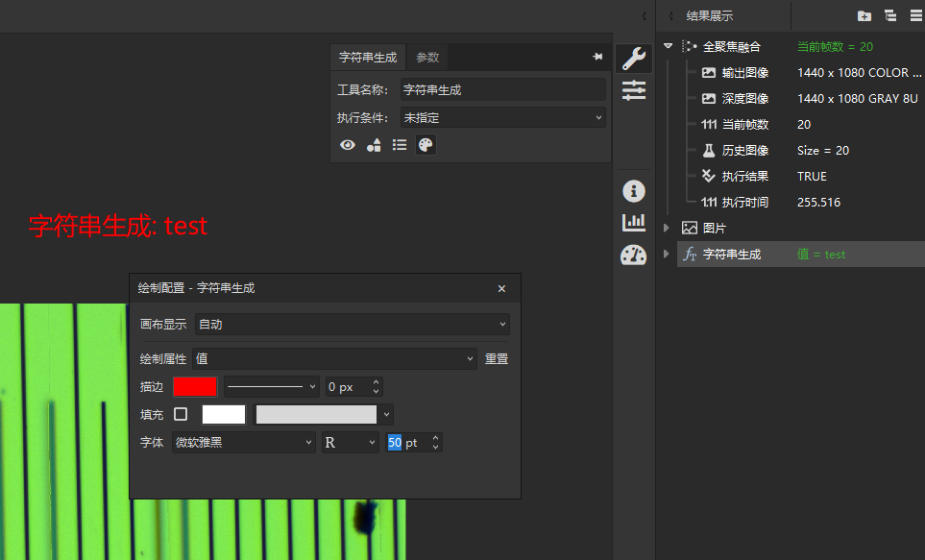Open the bar chart statistics icon
This screenshot has width=925, height=560.
633,222
